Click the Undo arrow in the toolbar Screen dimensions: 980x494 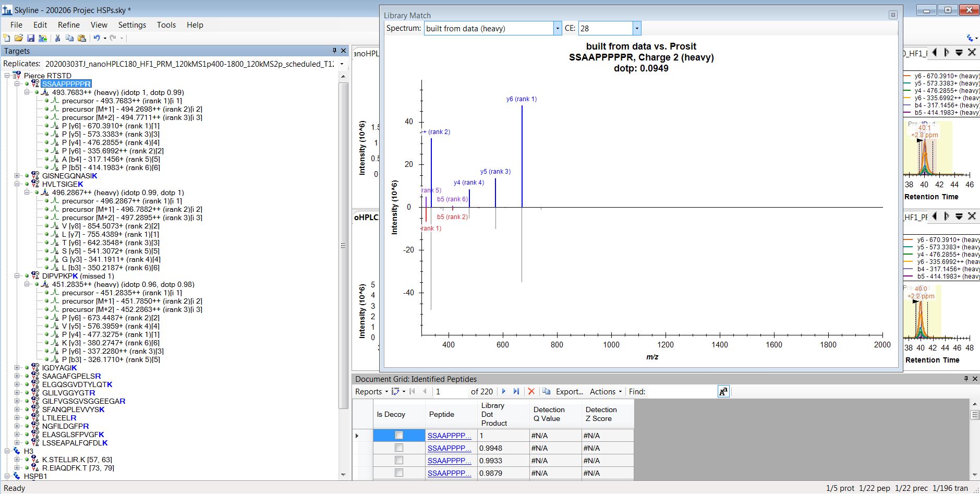pos(96,38)
